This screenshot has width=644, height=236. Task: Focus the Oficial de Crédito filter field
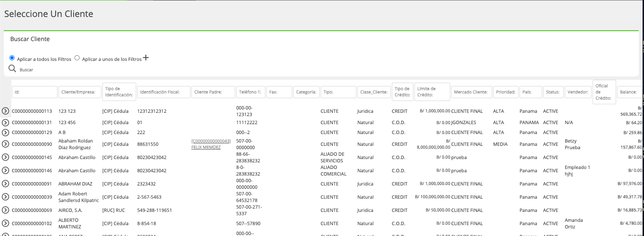(604, 92)
